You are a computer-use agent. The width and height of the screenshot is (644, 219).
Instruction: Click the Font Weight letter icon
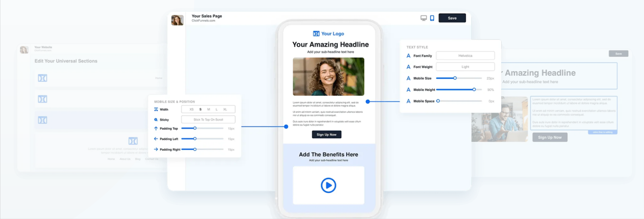(409, 67)
